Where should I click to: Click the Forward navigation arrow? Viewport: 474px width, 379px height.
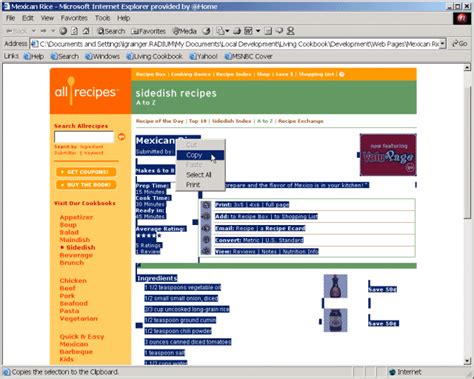click(x=44, y=31)
